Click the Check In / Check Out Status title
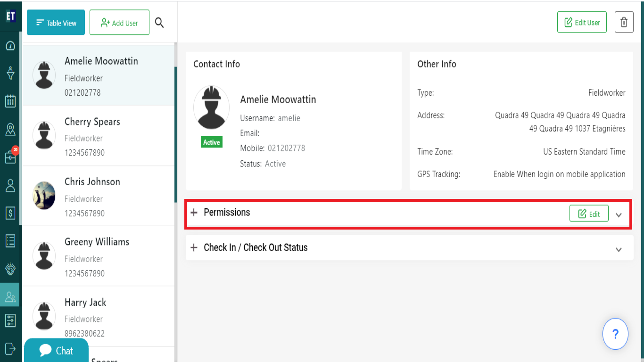644x362 pixels. click(x=256, y=247)
